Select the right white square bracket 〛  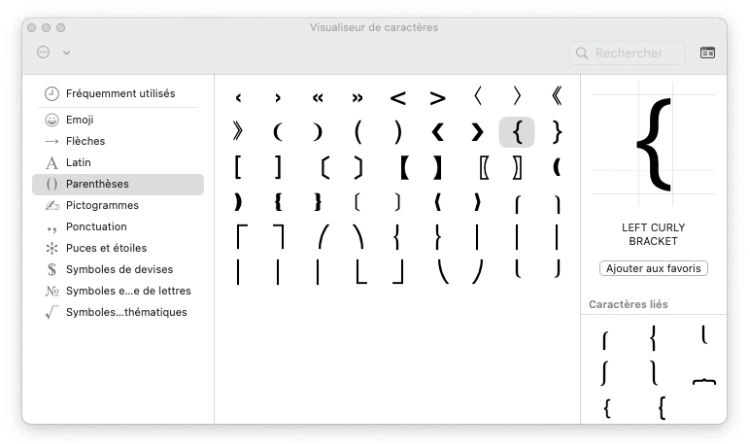click(x=517, y=168)
